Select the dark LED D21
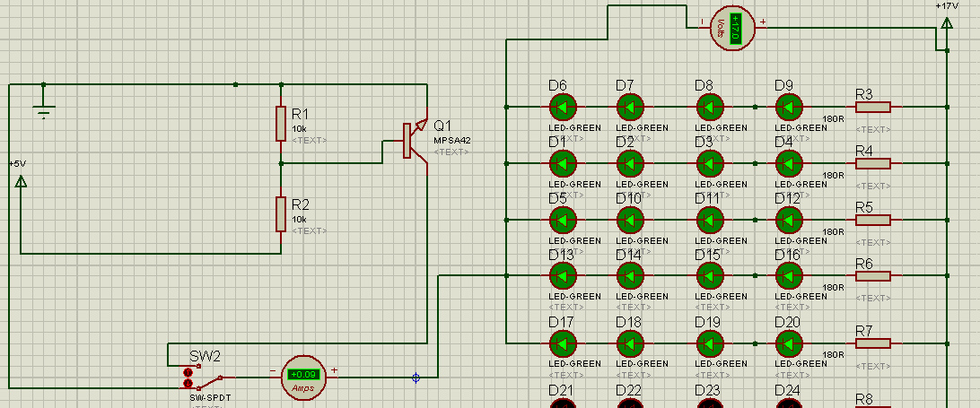This screenshot has height=408, width=980. pos(563,403)
